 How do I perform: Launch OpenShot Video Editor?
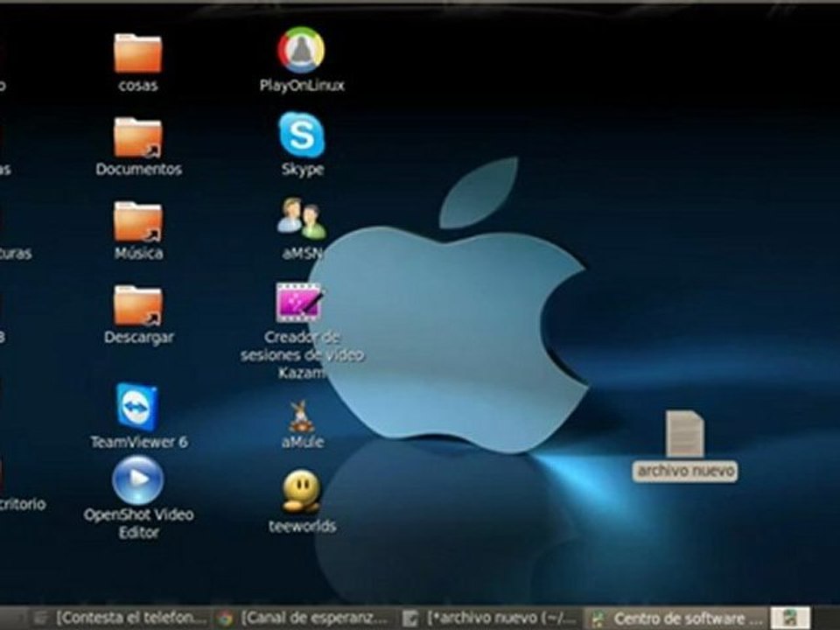137,480
